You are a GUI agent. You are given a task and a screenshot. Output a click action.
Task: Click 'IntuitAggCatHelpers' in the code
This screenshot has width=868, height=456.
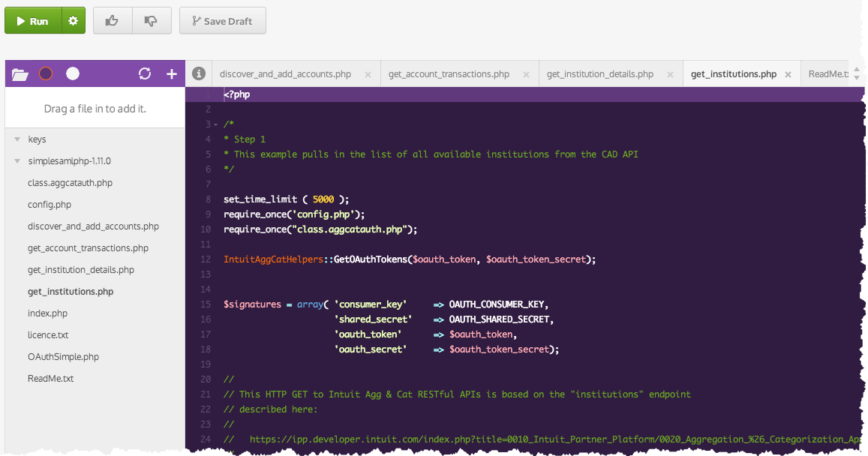pyautogui.click(x=274, y=259)
